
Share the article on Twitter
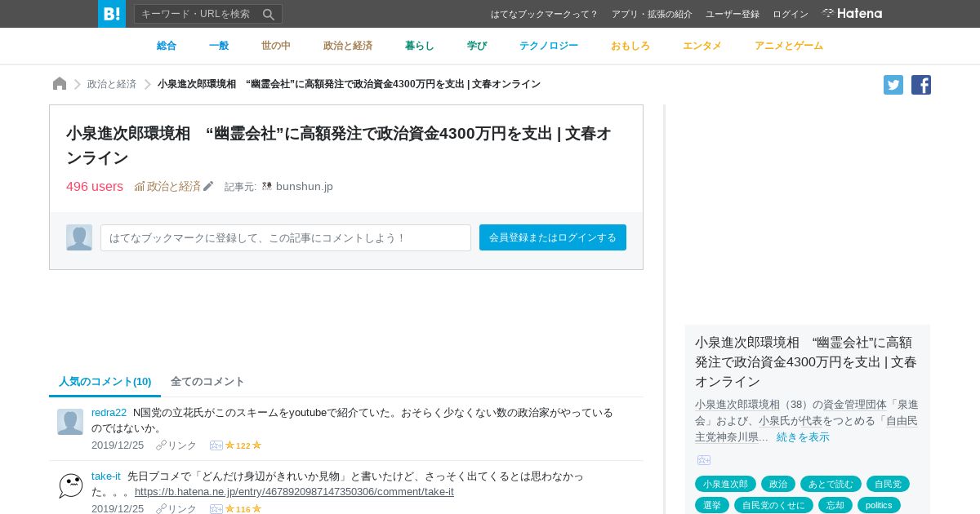[x=893, y=85]
